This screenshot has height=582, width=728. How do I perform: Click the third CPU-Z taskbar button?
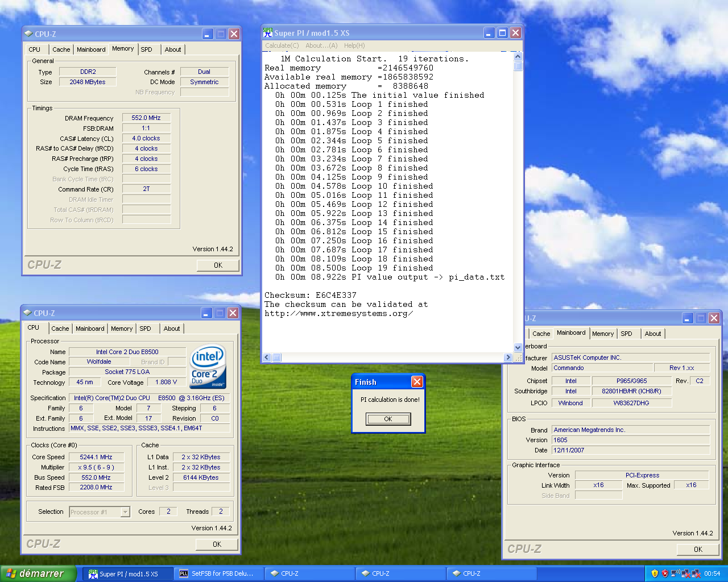(x=491, y=574)
